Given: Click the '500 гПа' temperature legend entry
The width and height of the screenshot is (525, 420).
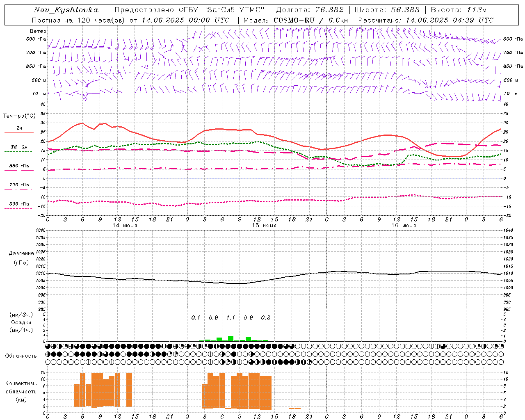Looking at the screenshot, I should click(x=19, y=204).
